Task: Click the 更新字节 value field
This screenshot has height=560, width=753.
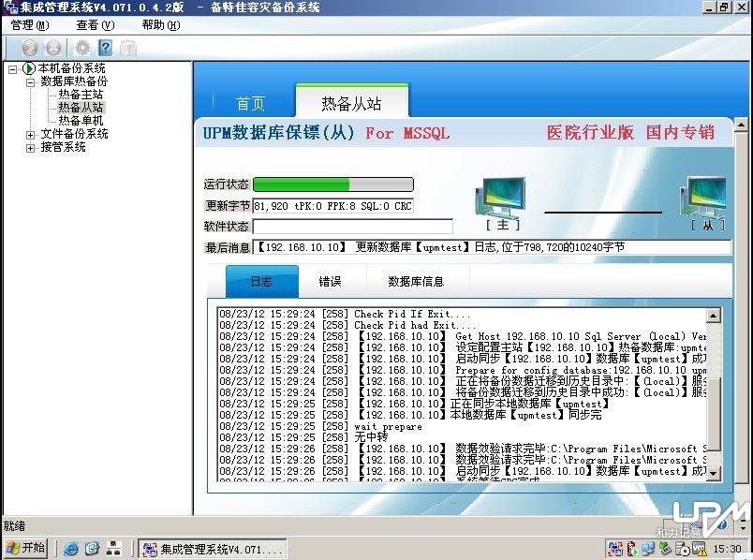Action: [333, 206]
